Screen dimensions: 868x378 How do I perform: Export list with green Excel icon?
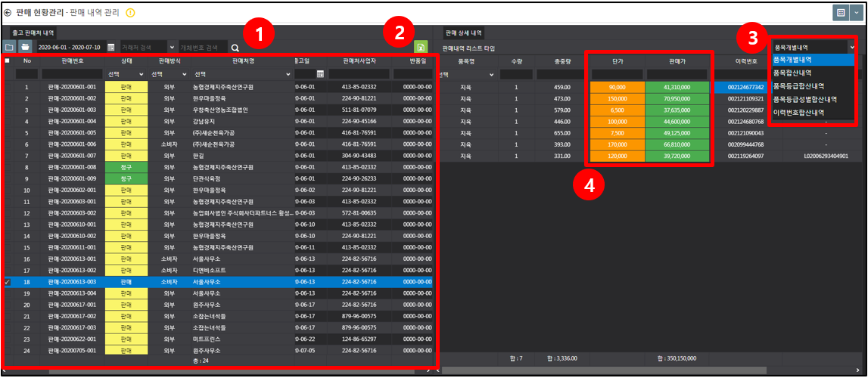[x=421, y=48]
